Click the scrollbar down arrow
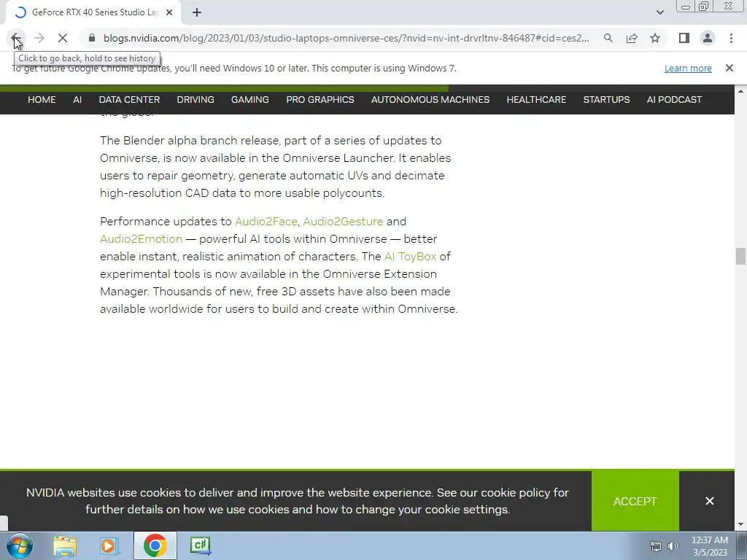 740,525
